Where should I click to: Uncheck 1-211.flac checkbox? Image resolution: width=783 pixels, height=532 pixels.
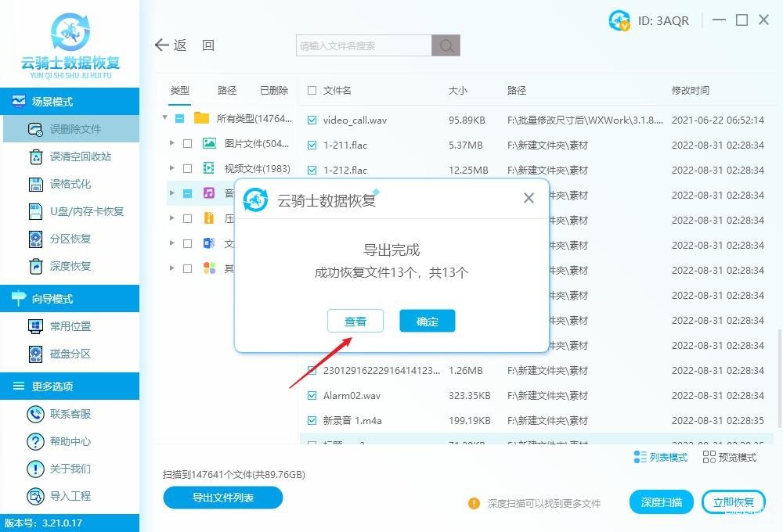312,146
